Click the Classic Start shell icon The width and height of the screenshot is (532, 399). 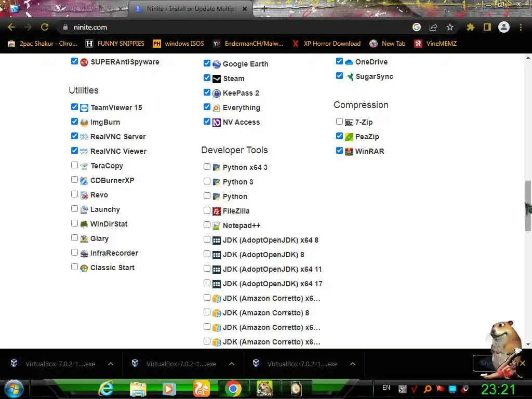(84, 268)
